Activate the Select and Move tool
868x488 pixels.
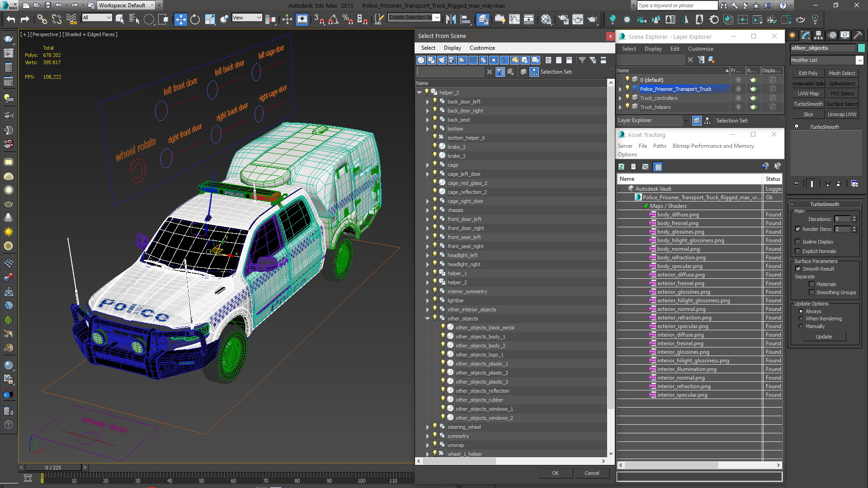click(180, 19)
